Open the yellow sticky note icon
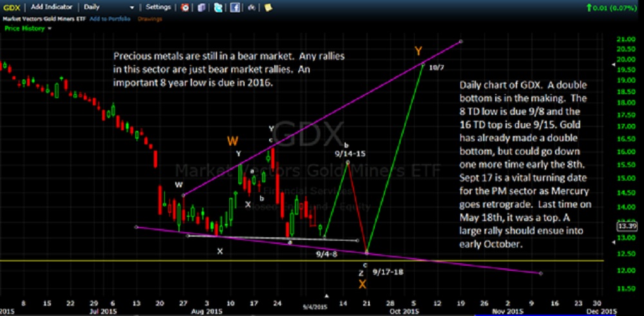644x316 pixels. tap(267, 8)
